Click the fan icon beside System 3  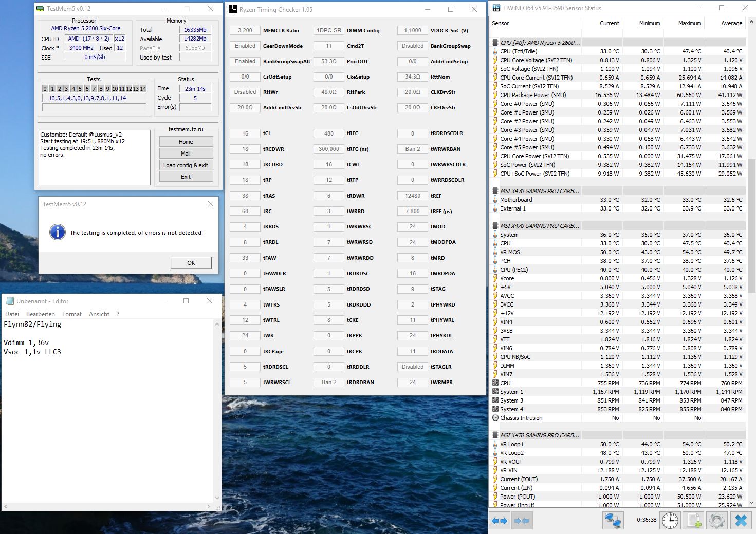pos(495,400)
